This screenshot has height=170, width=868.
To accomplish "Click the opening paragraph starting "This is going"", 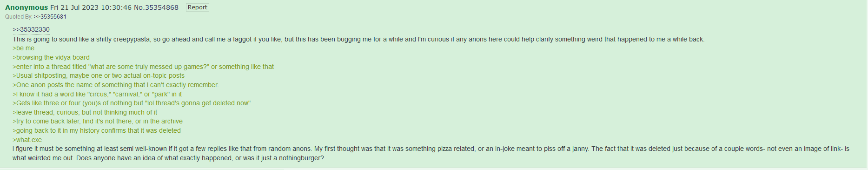I will point(358,39).
